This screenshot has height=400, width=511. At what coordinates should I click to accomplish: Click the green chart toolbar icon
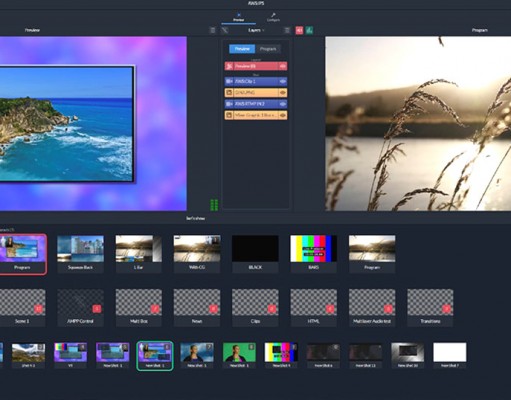(309, 30)
